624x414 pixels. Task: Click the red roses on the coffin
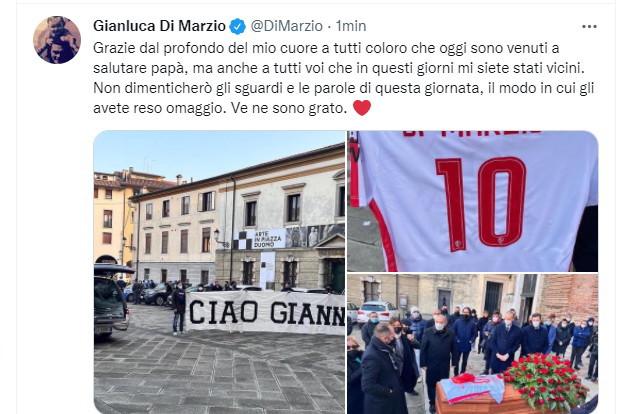546,381
